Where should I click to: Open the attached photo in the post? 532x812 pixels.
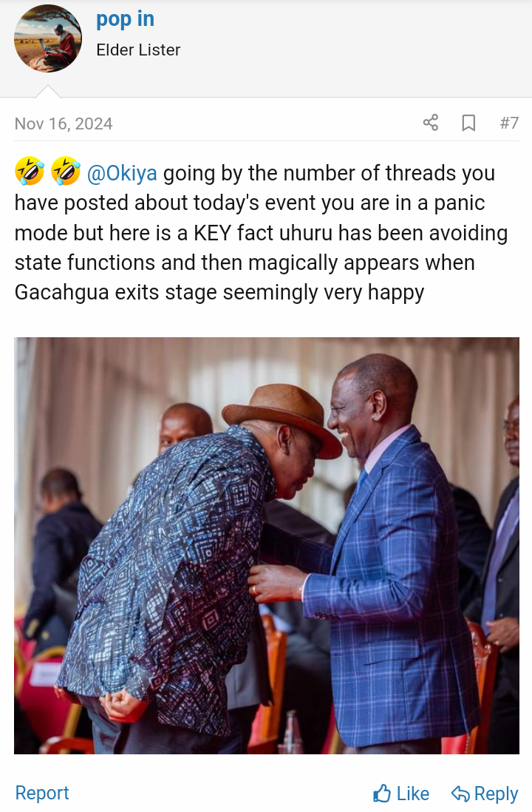click(x=267, y=545)
